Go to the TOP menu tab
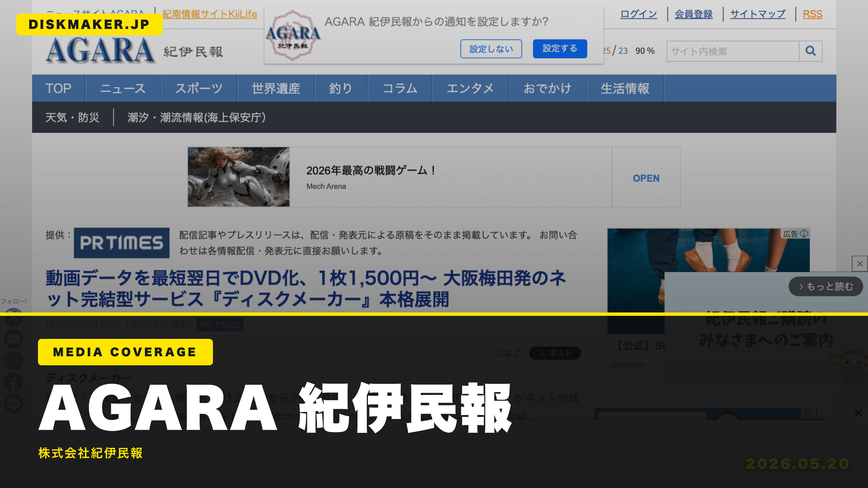The width and height of the screenshot is (868, 488). coord(58,88)
